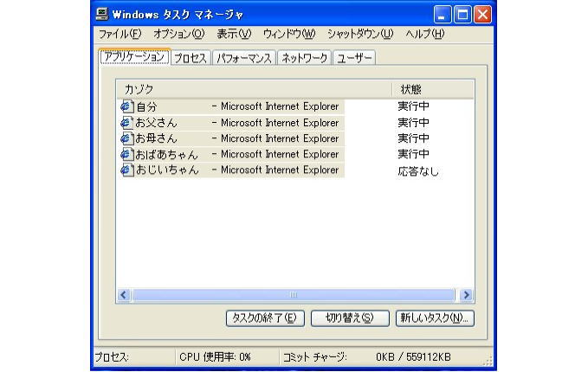The image size is (588, 372).
Task: Click the Task Manager title bar icon
Action: pos(101,14)
